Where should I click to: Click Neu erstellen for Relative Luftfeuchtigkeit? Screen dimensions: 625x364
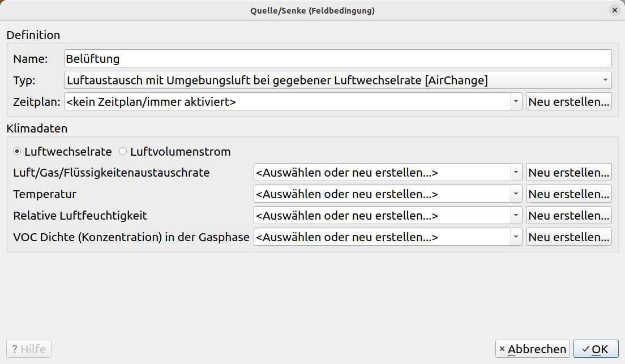pos(569,216)
